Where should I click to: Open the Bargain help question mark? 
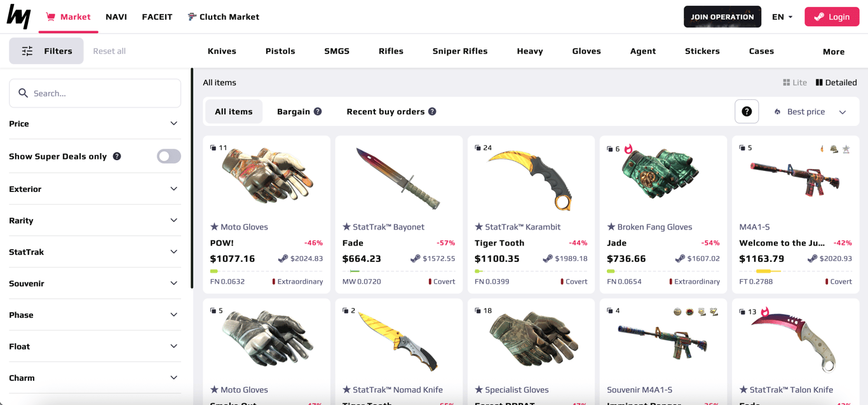pos(318,111)
